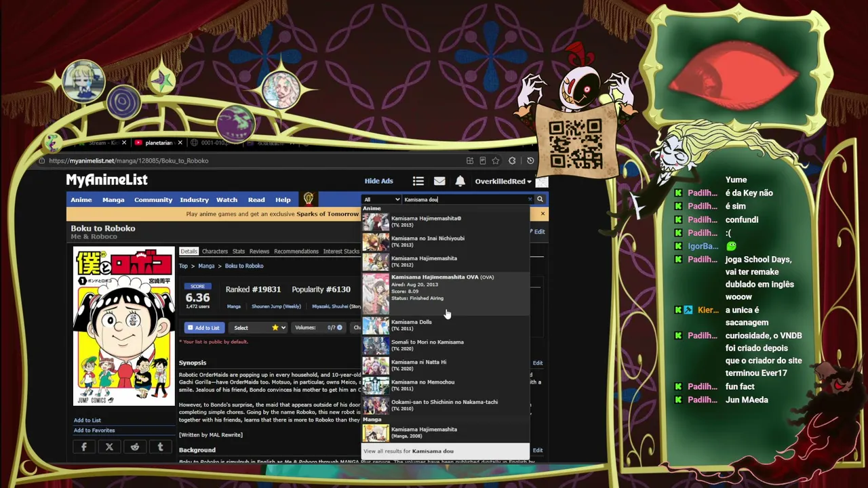Click the Add to Favorites link
The width and height of the screenshot is (868, 488).
94,430
